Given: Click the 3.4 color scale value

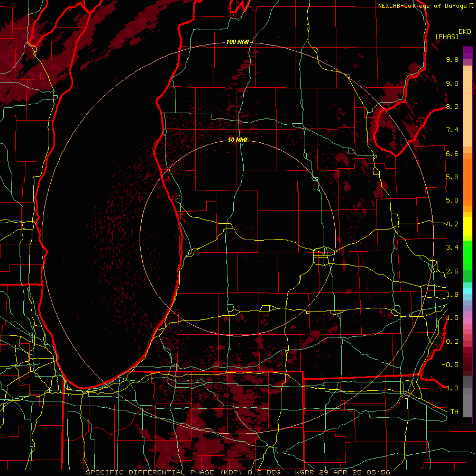Looking at the screenshot, I should coord(452,248).
